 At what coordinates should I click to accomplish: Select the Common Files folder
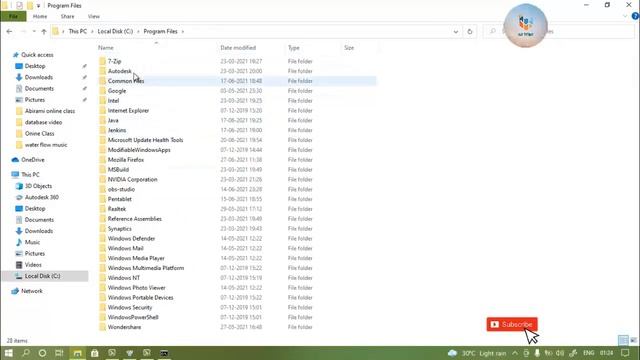(126, 81)
